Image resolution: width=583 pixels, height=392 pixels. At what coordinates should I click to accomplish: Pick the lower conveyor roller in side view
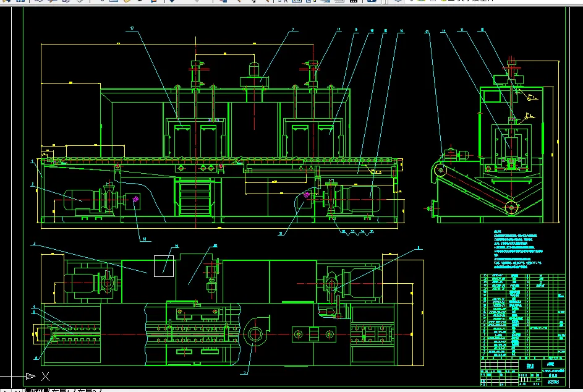click(x=512, y=207)
